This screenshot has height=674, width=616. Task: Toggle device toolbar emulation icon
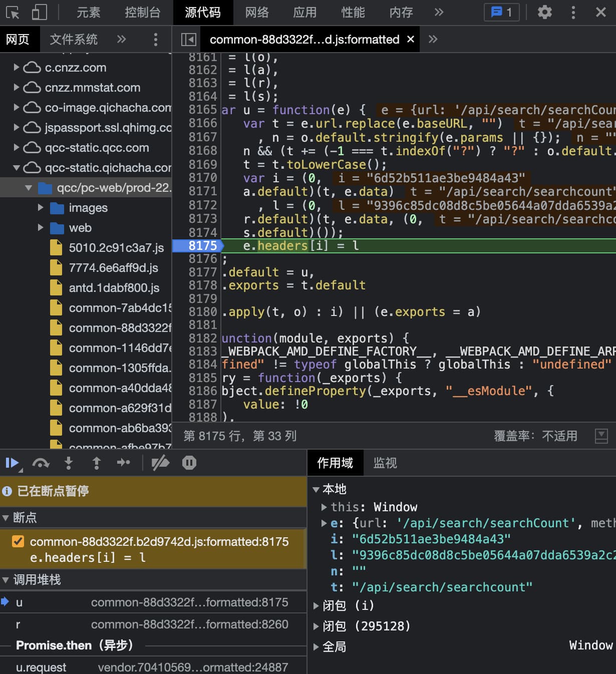point(39,12)
